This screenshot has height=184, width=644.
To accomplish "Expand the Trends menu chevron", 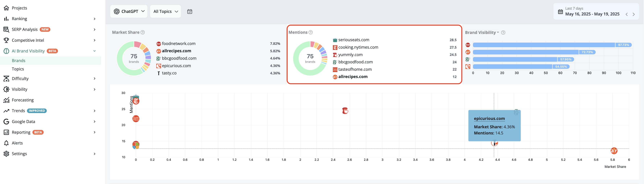I will [95, 111].
